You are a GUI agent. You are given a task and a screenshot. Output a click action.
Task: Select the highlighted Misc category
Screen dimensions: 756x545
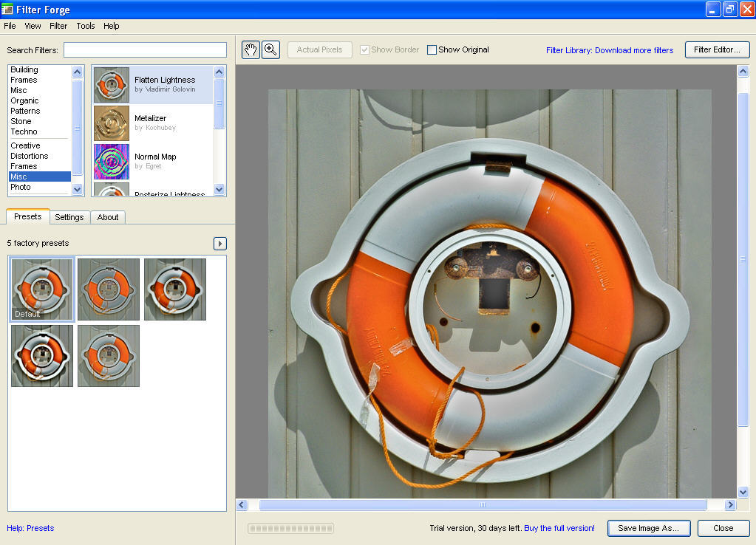39,176
